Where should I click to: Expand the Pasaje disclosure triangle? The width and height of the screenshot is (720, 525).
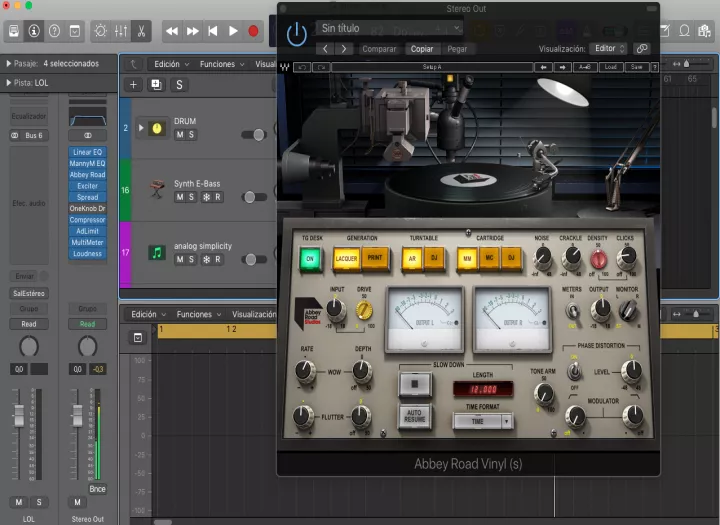pyautogui.click(x=8, y=63)
